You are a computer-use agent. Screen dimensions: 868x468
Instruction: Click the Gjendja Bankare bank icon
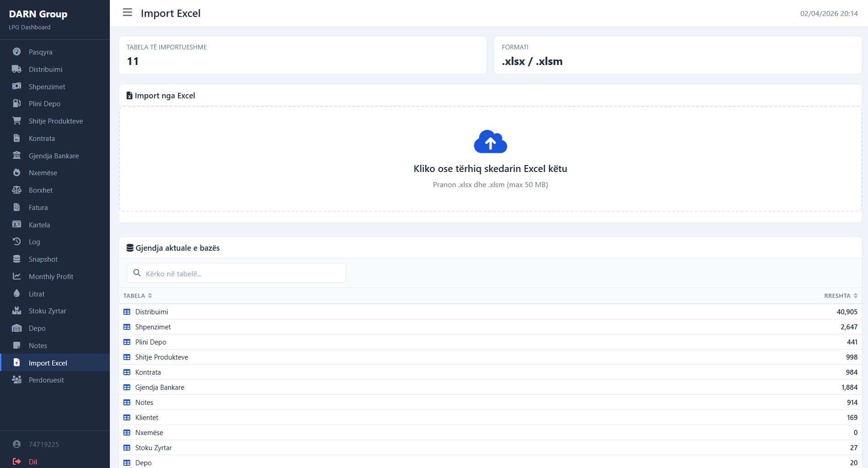click(x=17, y=156)
